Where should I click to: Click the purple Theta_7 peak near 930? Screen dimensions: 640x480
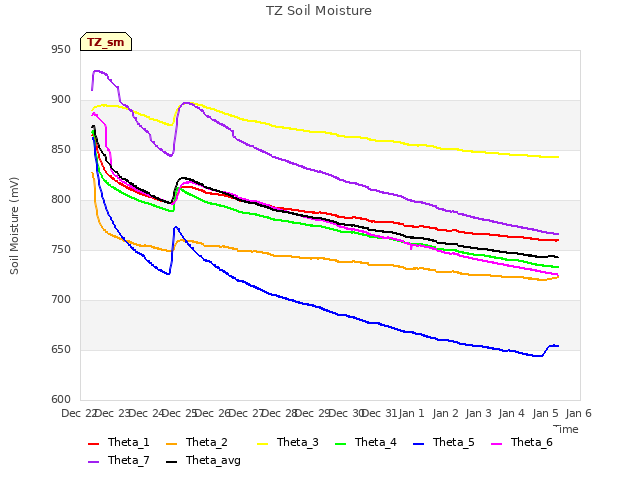[97, 71]
